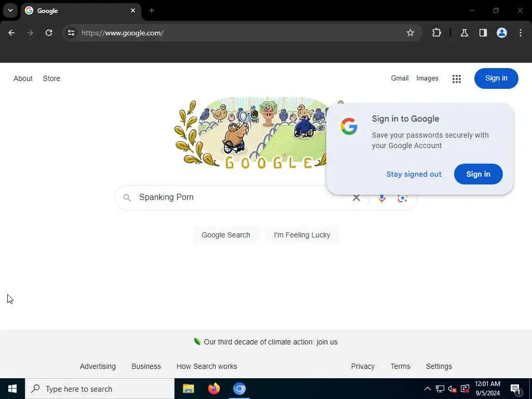Click the muted volume tray icon
This screenshot has height=399, width=532.
pos(453,389)
